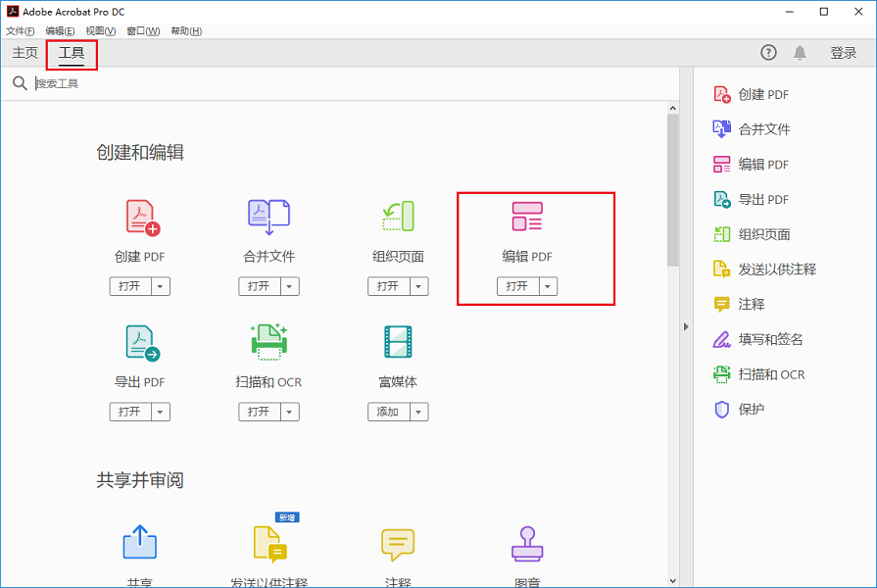This screenshot has width=877, height=588.
Task: Select 编辑 PDF in right sidebar
Action: 752,165
